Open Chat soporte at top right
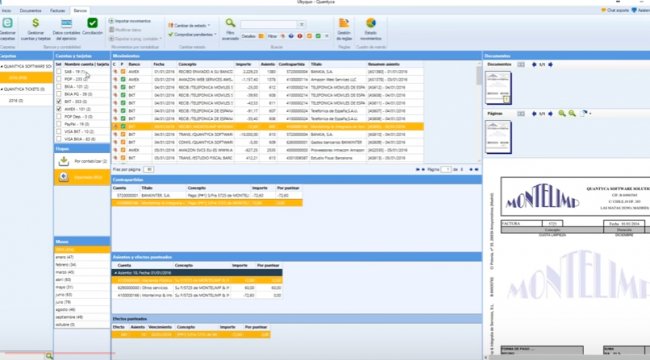650x360 pixels. (615, 10)
